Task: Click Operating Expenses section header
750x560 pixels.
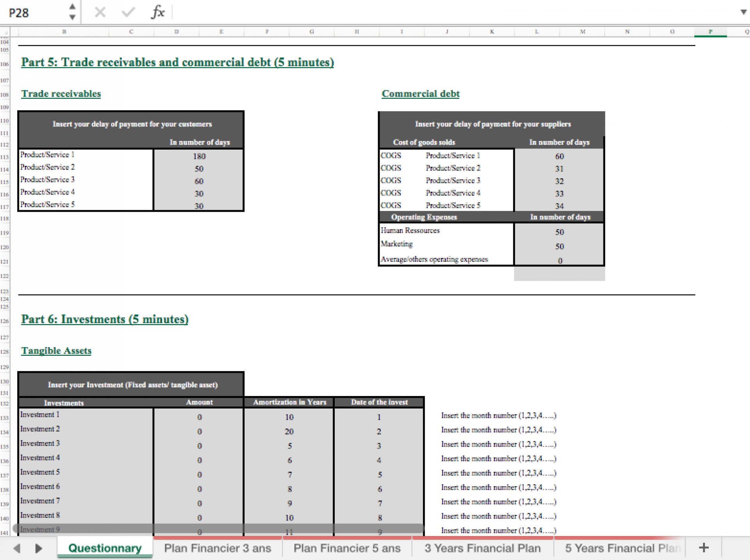Action: [x=424, y=217]
